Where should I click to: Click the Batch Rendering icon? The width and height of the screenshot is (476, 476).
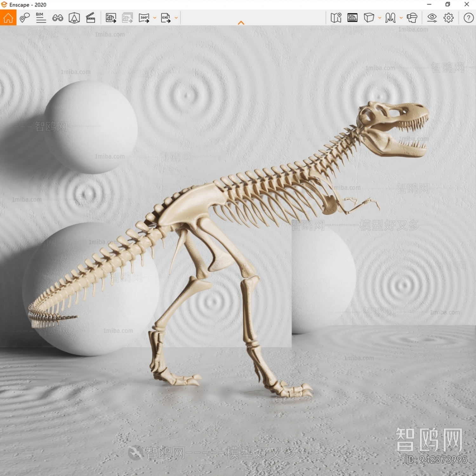[x=127, y=18]
